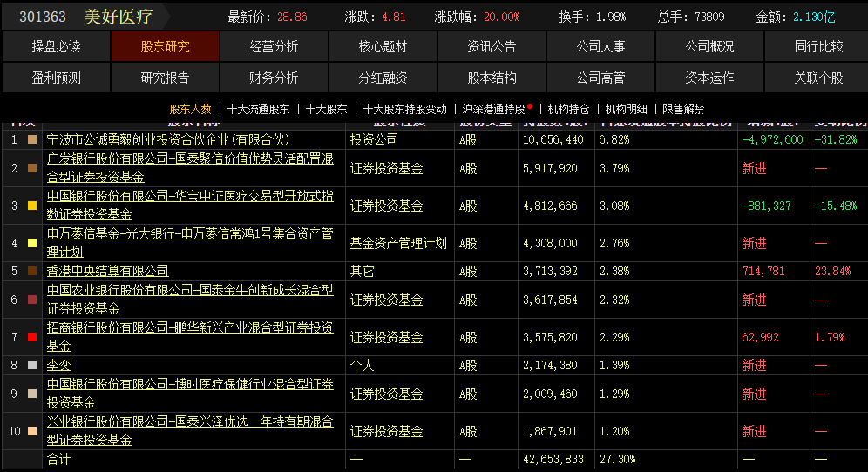Viewport: 868px width, 472px height.
Task: Jump to the 十大股东 section
Action: tap(327, 109)
